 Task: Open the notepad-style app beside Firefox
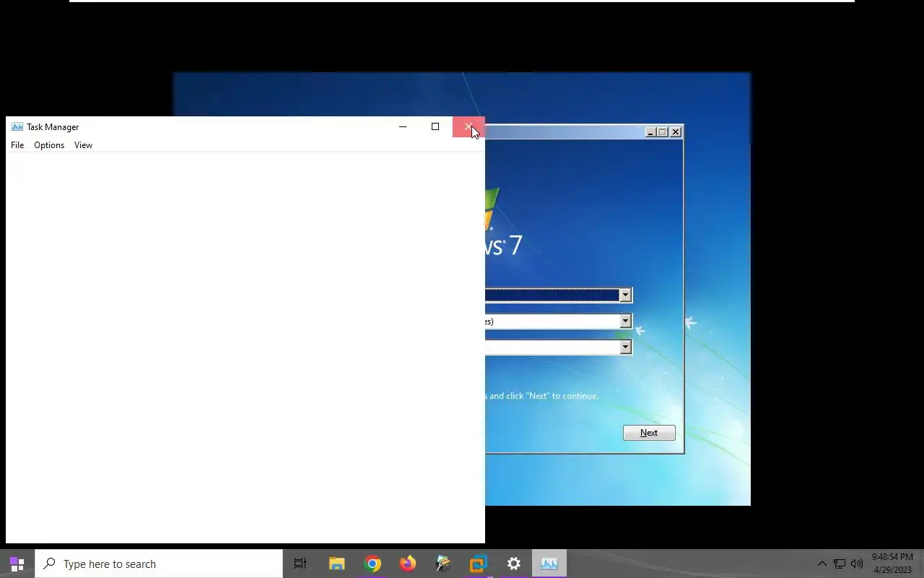(x=443, y=564)
